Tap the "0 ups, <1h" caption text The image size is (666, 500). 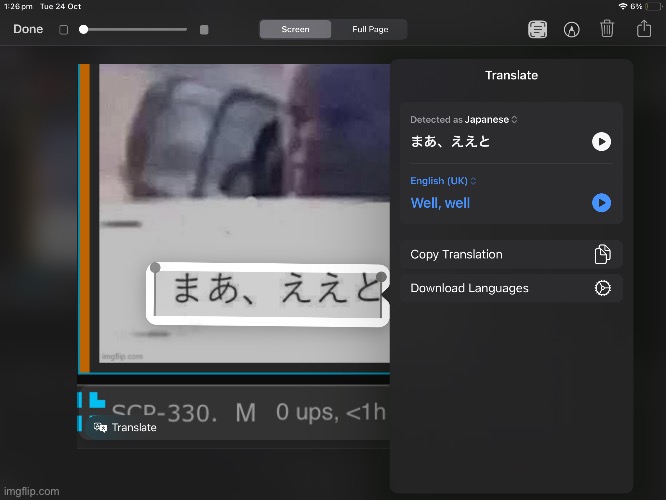click(330, 412)
